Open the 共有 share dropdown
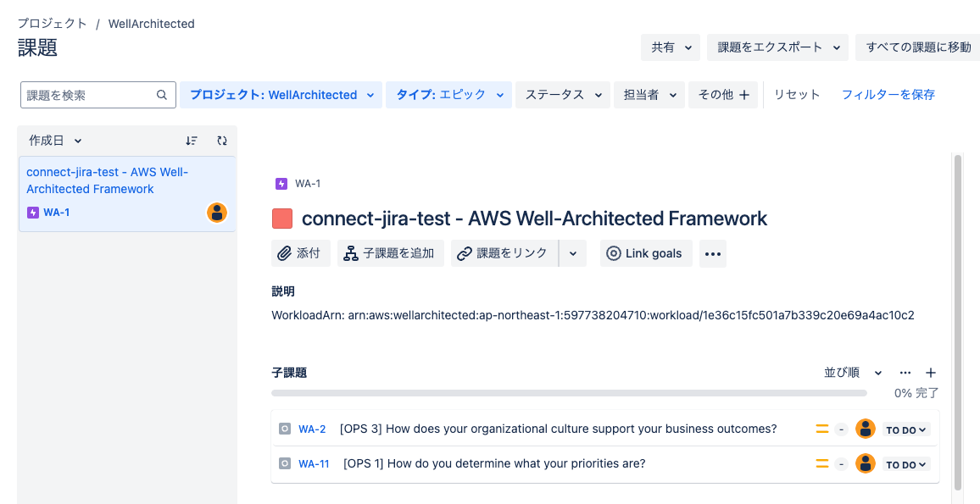The width and height of the screenshot is (980, 504). tap(671, 47)
